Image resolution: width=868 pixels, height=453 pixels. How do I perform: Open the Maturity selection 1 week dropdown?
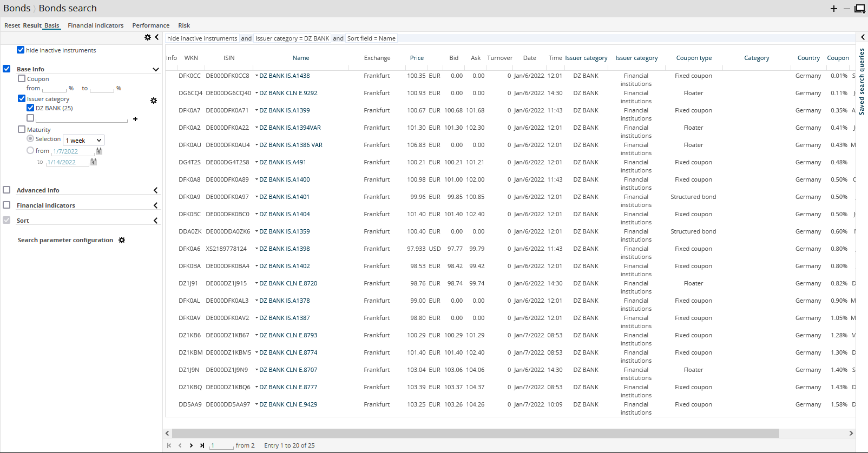[83, 141]
